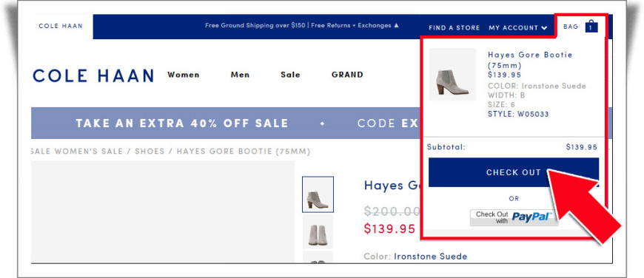Click SHOES in the breadcrumb
The image size is (644, 278).
point(150,152)
